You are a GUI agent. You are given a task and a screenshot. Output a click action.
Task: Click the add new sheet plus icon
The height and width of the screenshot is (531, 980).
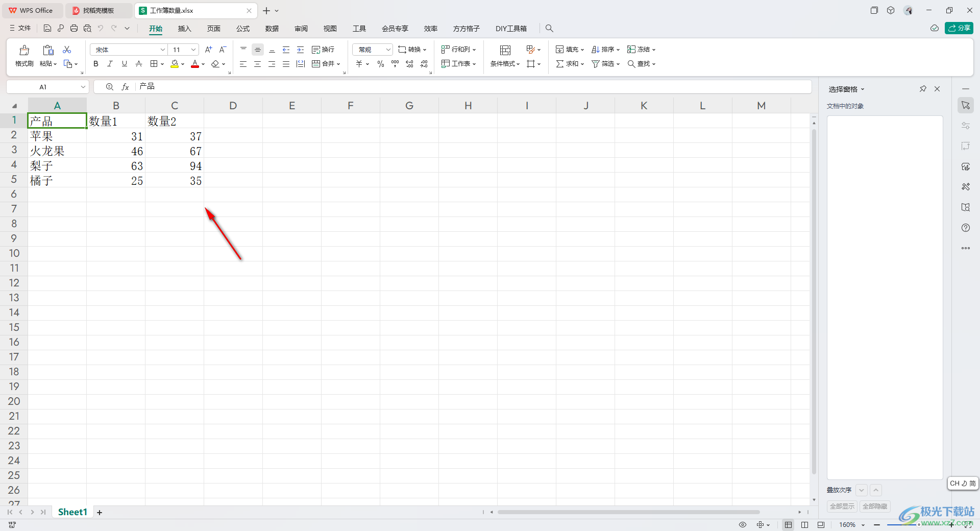[x=100, y=512]
